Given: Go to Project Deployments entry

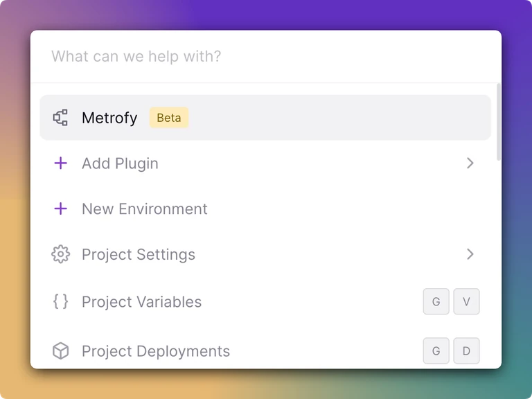Looking at the screenshot, I should (x=265, y=351).
